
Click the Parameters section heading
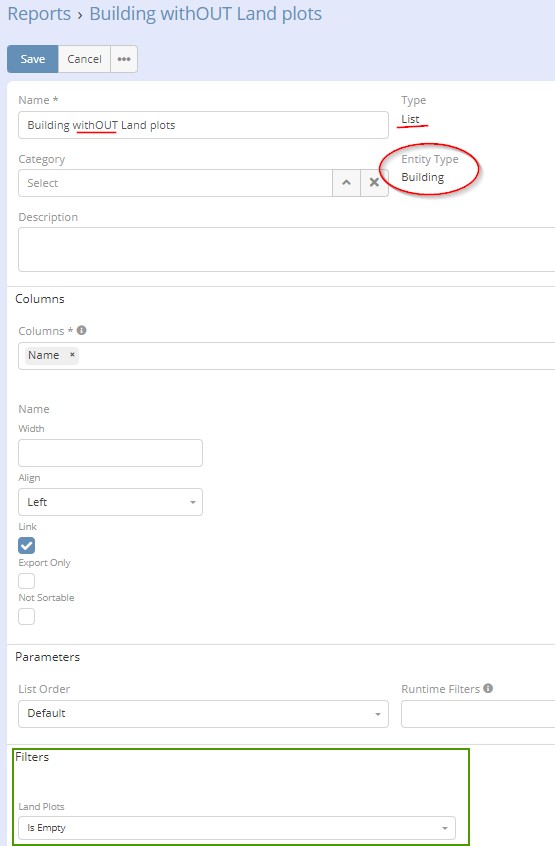(x=47, y=657)
